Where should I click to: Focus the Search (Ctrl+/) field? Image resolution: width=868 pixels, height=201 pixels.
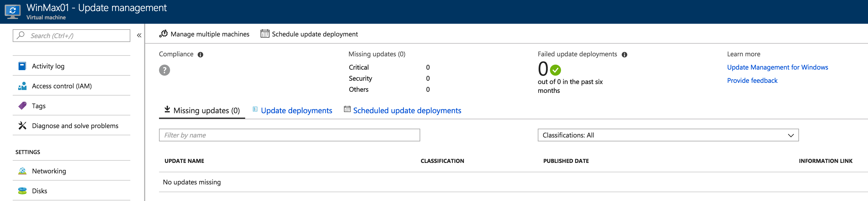(72, 35)
